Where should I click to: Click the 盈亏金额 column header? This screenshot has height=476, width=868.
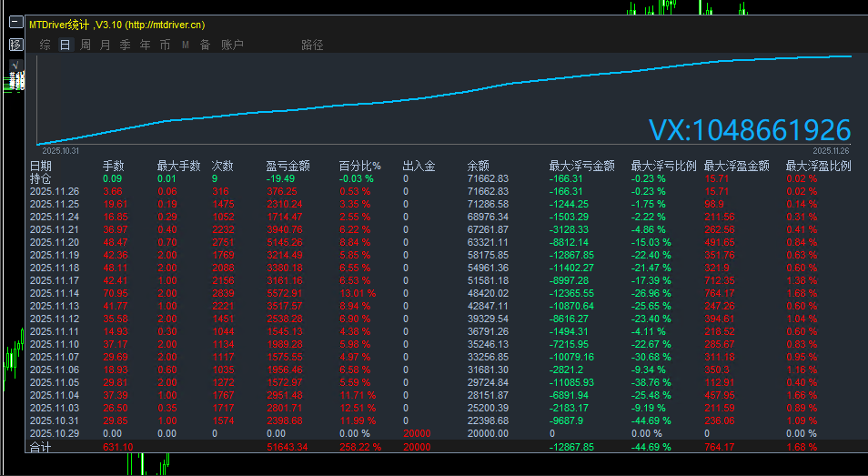click(288, 167)
